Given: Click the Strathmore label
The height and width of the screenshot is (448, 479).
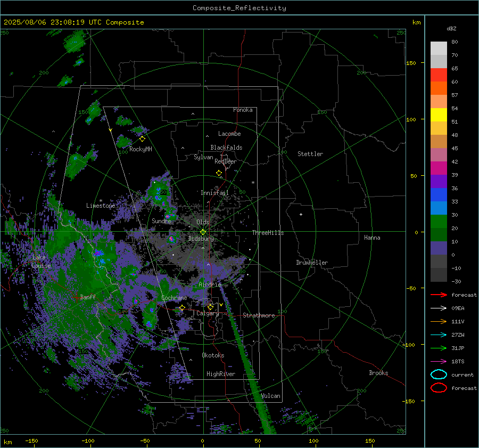Looking at the screenshot, I should (x=259, y=315).
